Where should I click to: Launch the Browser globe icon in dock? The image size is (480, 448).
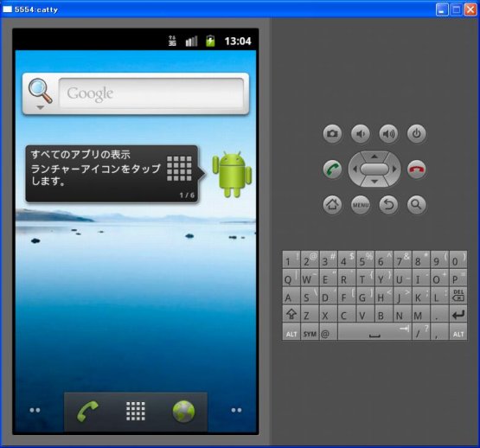183,412
